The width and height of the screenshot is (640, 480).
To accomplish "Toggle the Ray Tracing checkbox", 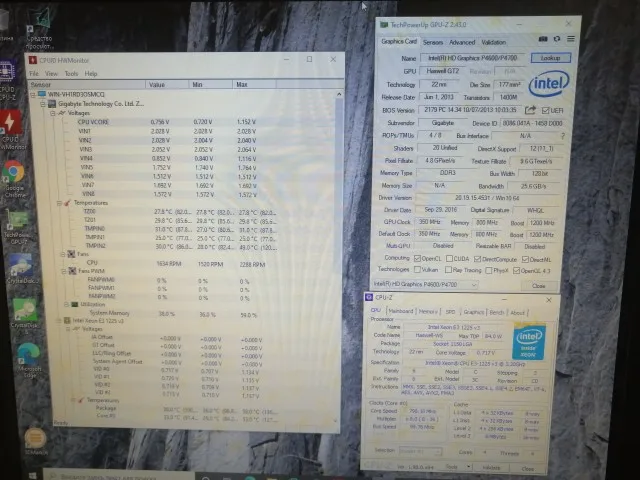I will 448,270.
